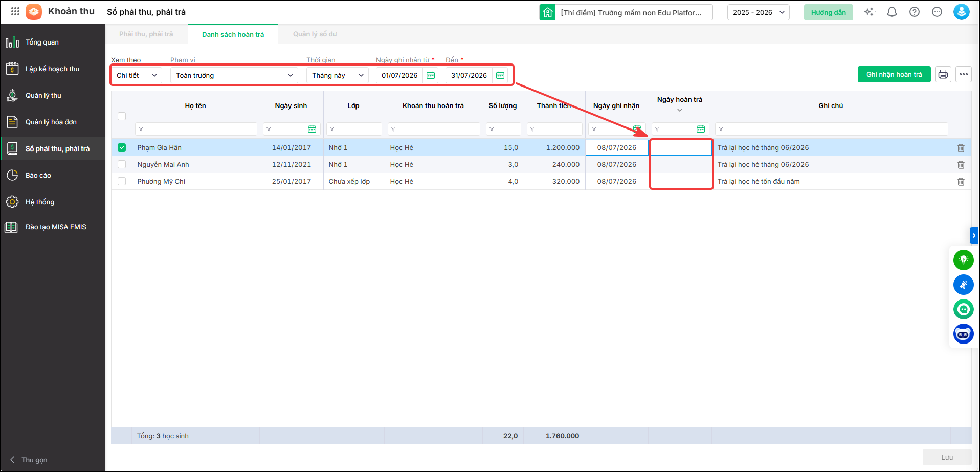The height and width of the screenshot is (472, 980).
Task: Click the Lớp filter input
Action: [354, 129]
